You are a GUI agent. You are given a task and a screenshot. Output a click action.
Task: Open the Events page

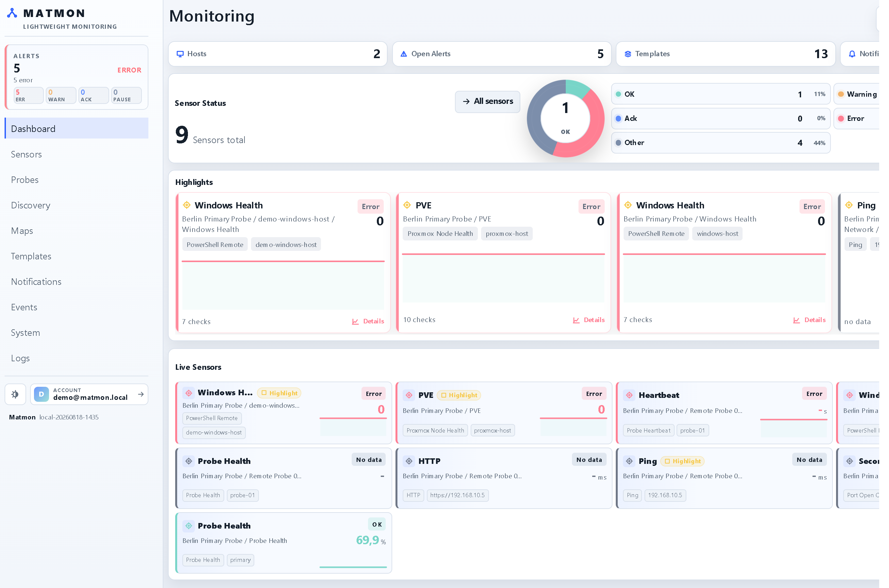[76, 307]
